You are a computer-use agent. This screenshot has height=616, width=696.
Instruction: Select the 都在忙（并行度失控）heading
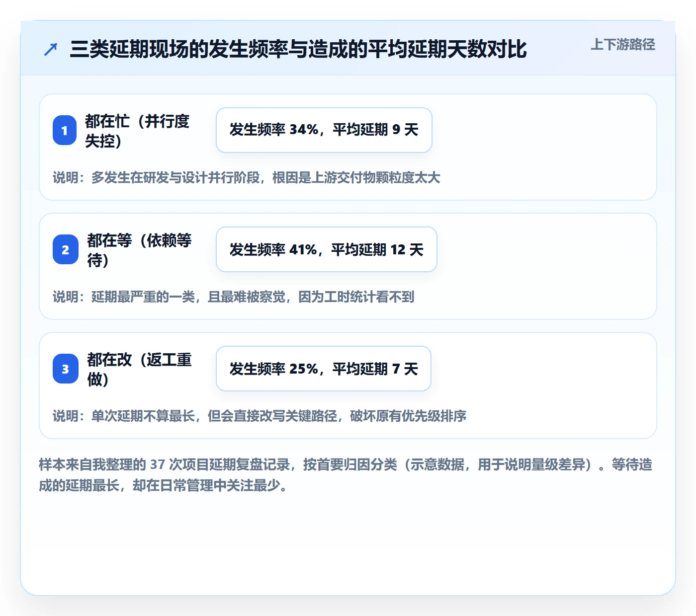click(137, 131)
